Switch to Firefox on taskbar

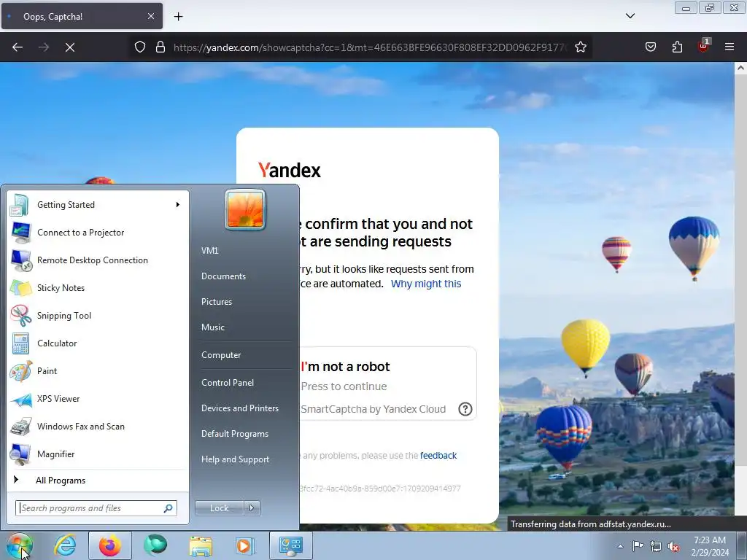pyautogui.click(x=110, y=545)
